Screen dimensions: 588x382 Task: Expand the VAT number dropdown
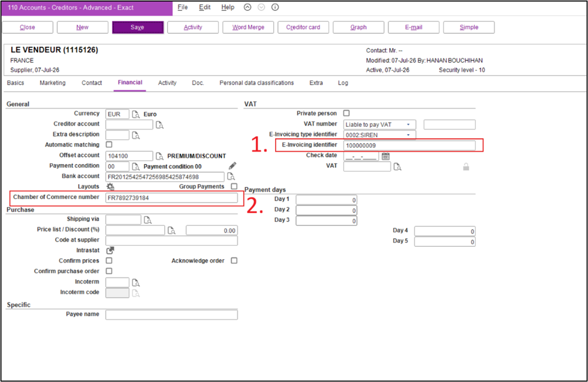(x=409, y=124)
